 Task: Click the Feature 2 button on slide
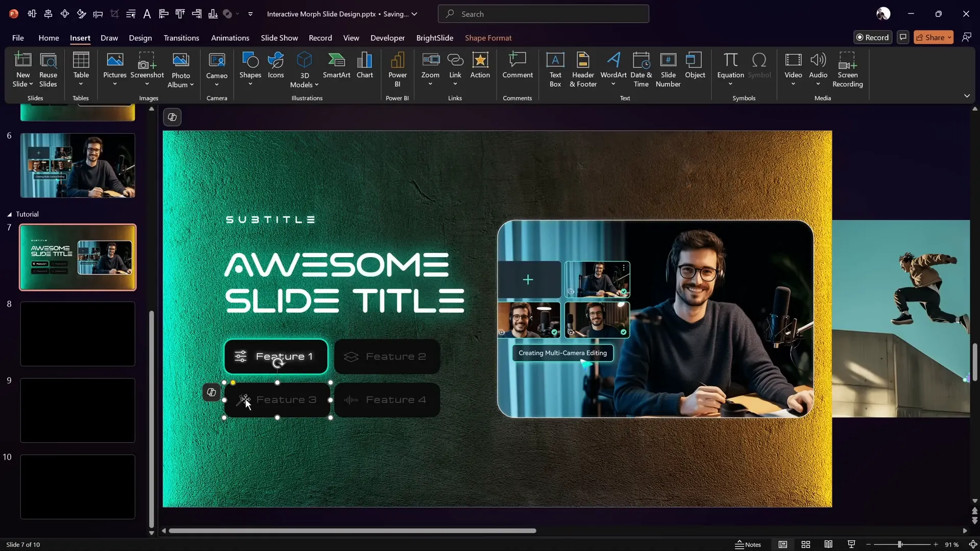pos(387,357)
